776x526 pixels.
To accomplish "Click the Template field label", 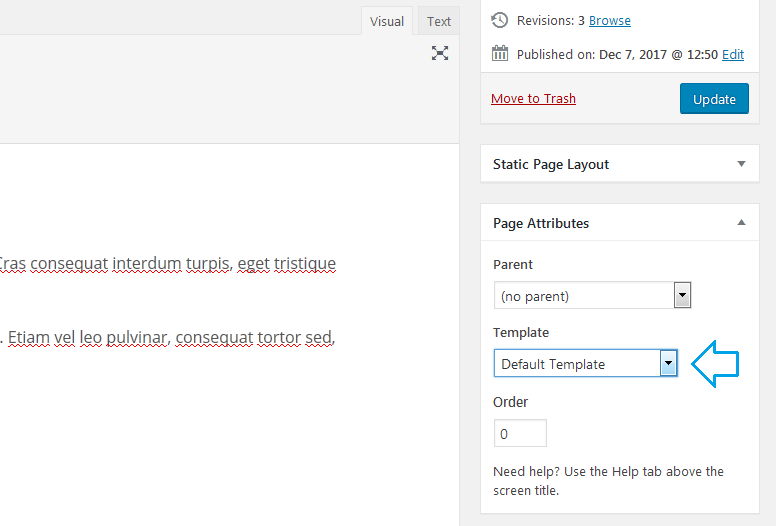I will [521, 333].
